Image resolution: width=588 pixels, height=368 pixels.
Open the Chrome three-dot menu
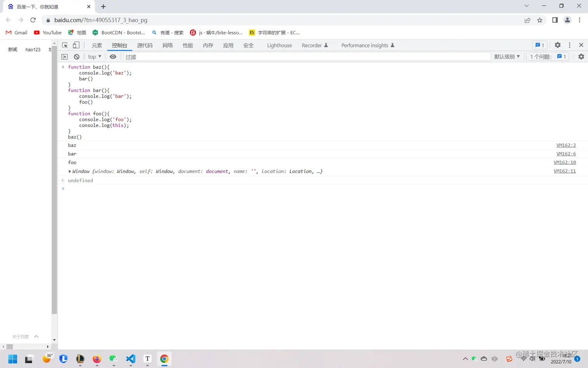(x=579, y=20)
